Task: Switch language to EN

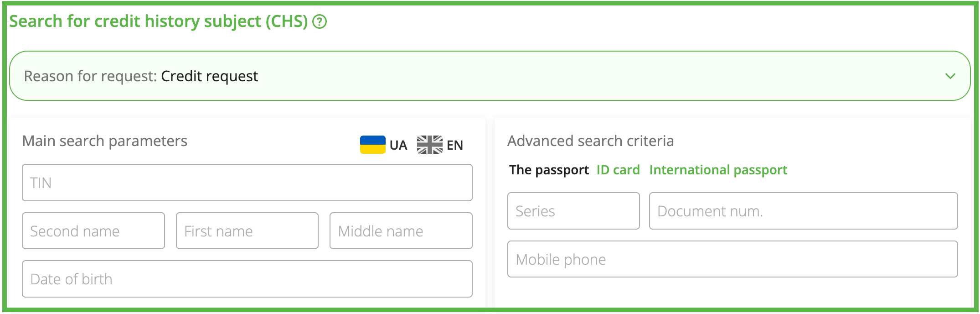Action: tap(454, 145)
